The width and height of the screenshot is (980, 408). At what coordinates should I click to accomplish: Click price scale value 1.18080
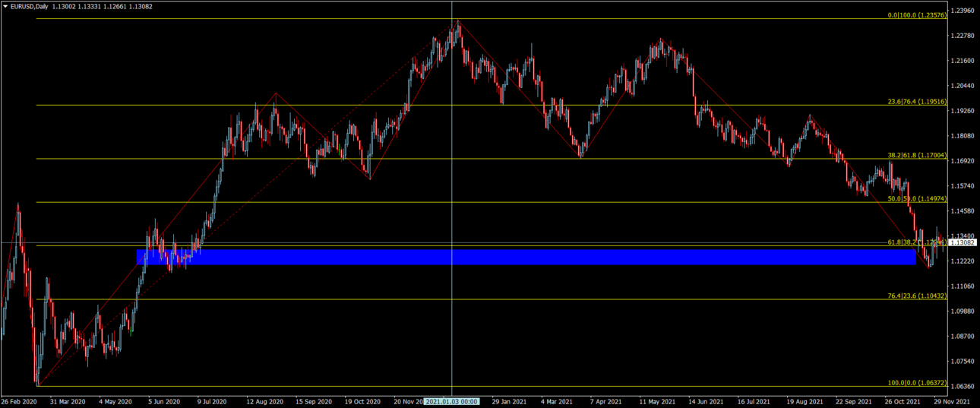[x=963, y=136]
